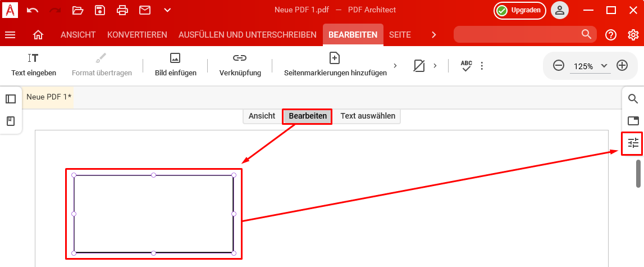Open the hamburger main menu
This screenshot has height=267, width=644.
click(10, 35)
